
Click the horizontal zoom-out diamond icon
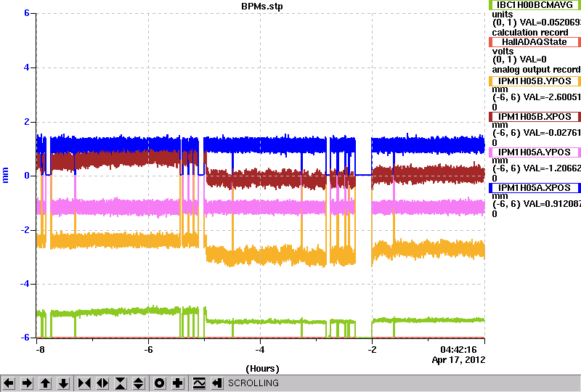(x=102, y=383)
